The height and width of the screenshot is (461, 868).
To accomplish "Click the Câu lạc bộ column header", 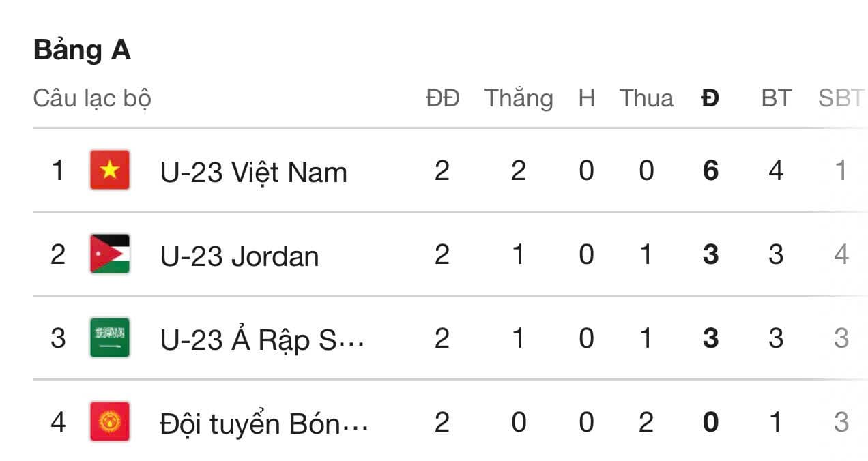I will point(92,99).
